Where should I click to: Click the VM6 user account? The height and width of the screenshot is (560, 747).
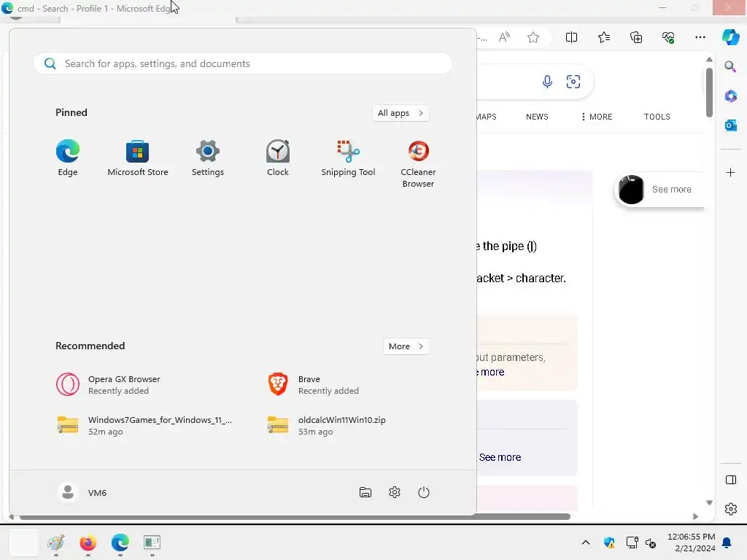tap(82, 492)
